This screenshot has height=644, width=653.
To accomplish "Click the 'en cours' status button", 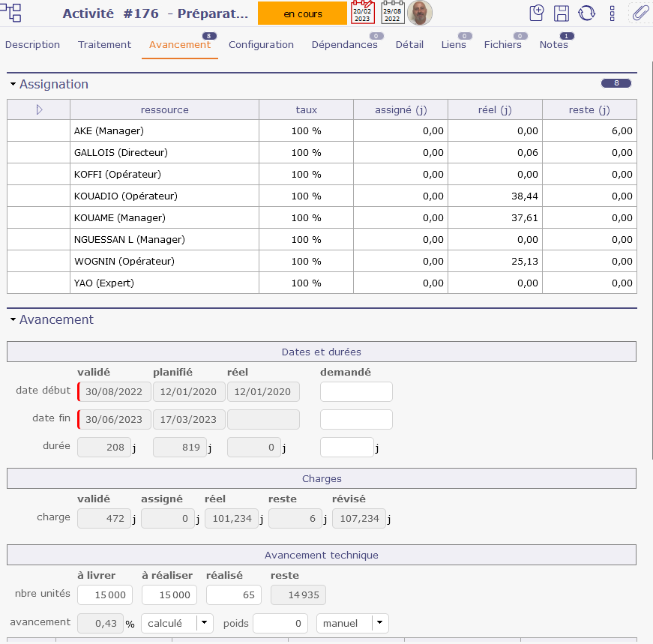I will 303,13.
